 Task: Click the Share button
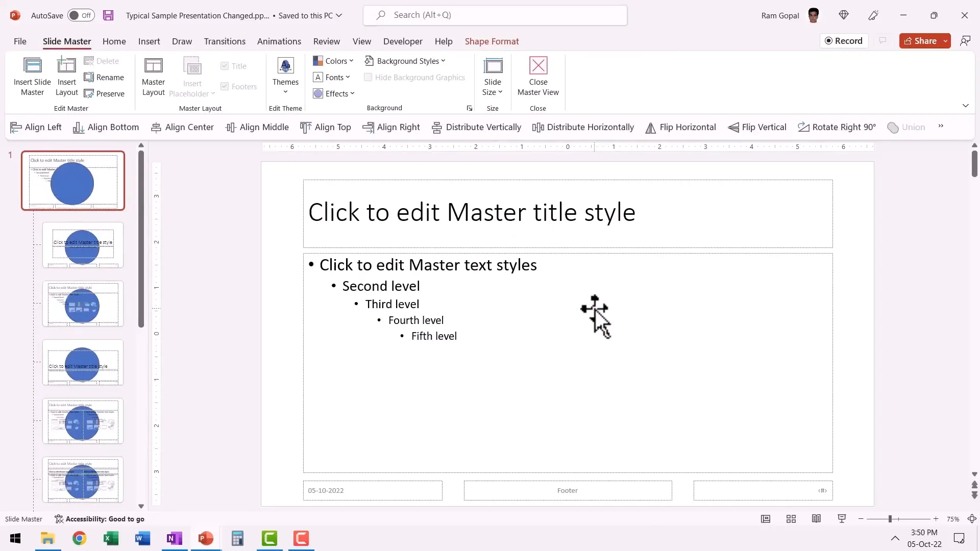coord(920,41)
